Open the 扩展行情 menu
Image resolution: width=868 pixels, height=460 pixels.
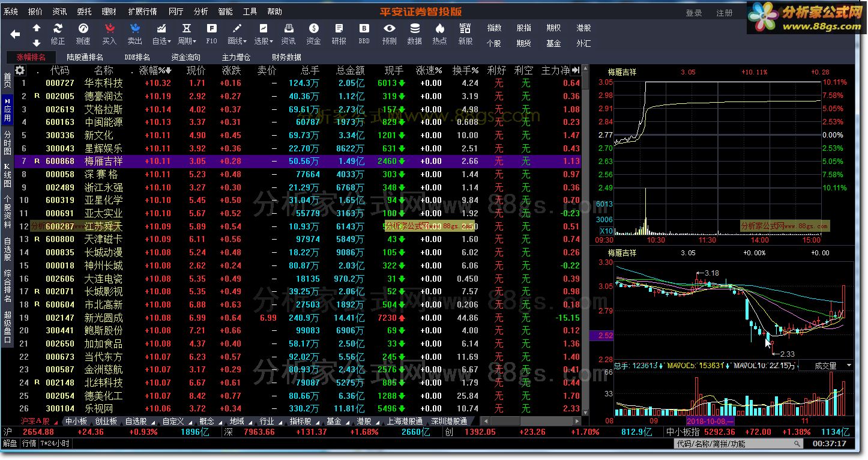tap(142, 11)
